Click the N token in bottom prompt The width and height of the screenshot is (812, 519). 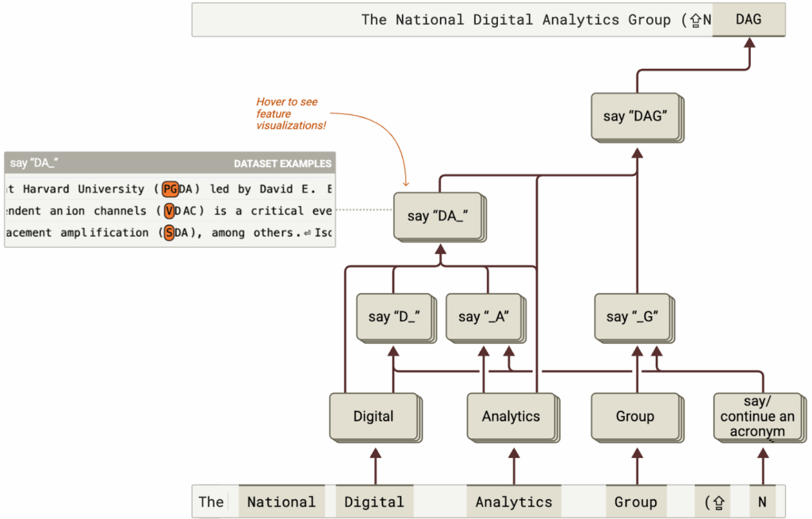click(761, 502)
